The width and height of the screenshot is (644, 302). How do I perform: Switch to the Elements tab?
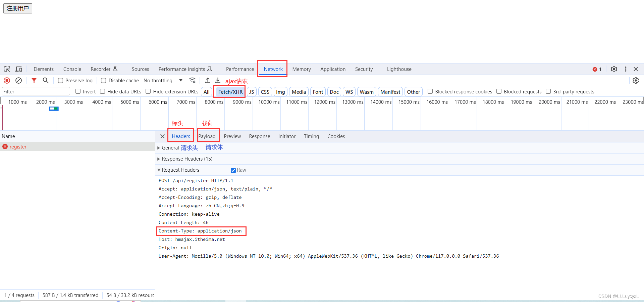[x=44, y=69]
